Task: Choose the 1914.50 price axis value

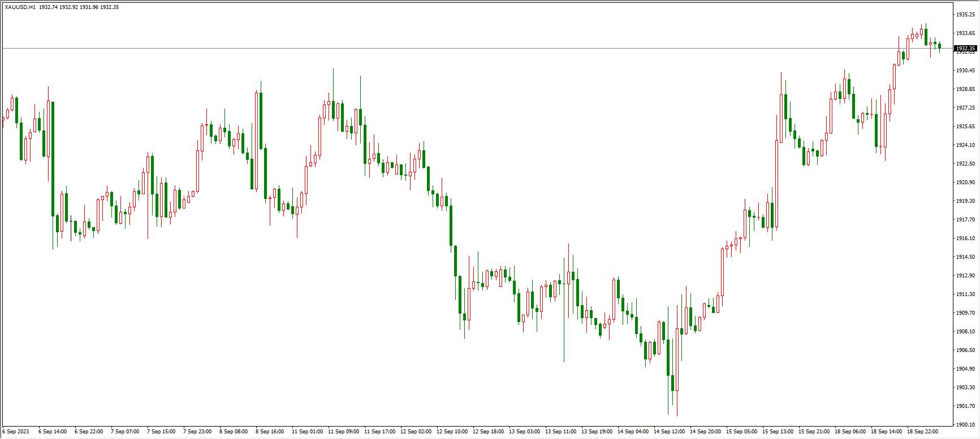Action: tap(965, 257)
